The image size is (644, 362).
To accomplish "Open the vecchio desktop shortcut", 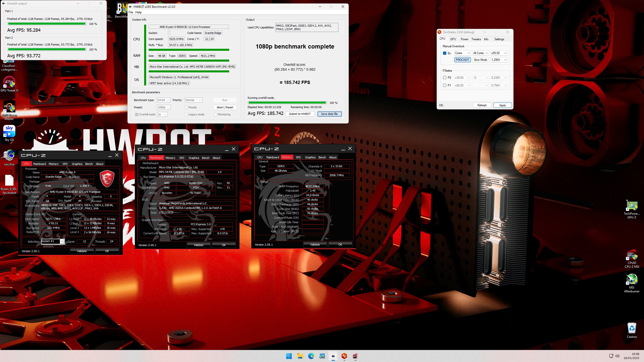I will tap(9, 158).
